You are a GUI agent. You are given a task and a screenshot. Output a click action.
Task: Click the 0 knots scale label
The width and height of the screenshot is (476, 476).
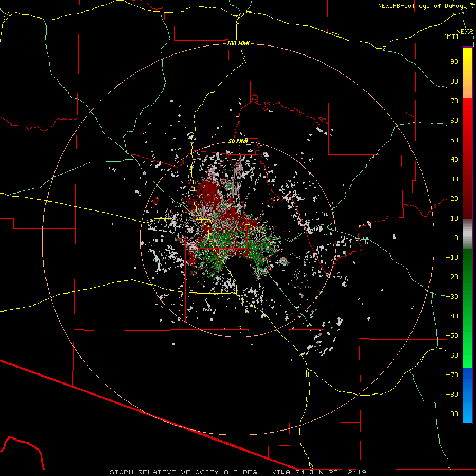coord(456,237)
